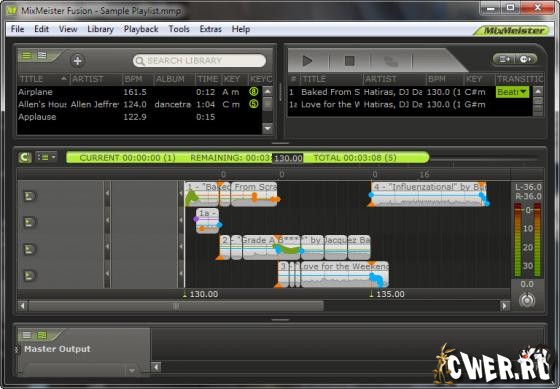Select the Allen's House library track
This screenshot has height=389, width=560.
(x=139, y=104)
